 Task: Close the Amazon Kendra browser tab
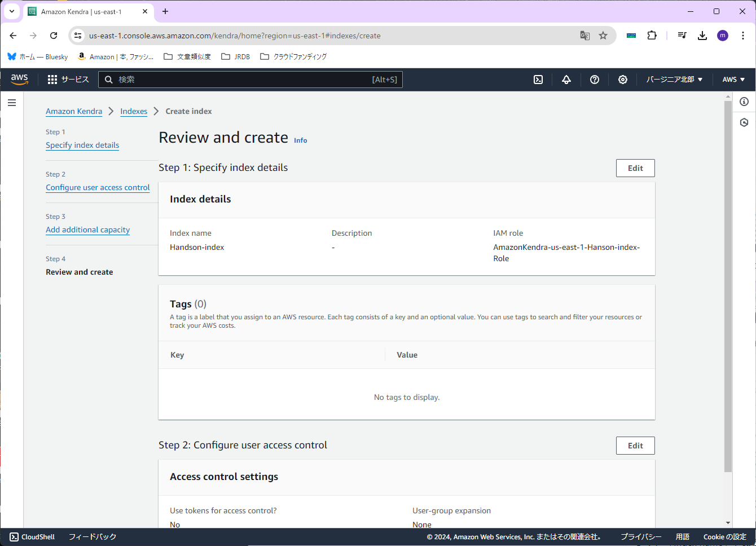tap(145, 11)
